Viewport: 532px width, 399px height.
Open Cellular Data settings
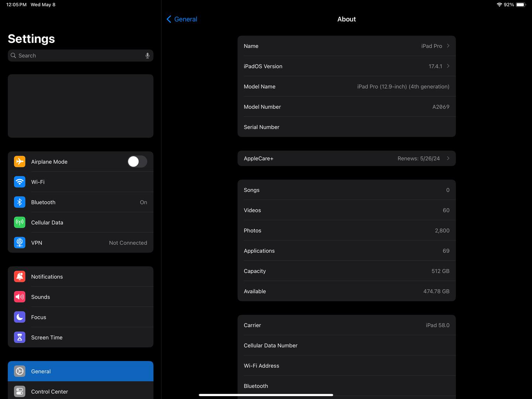(x=80, y=222)
